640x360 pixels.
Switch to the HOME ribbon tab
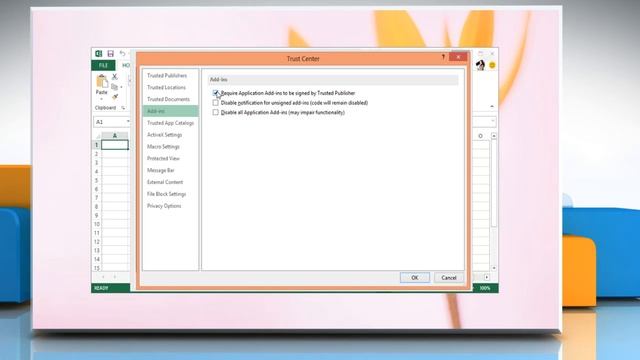coord(126,65)
